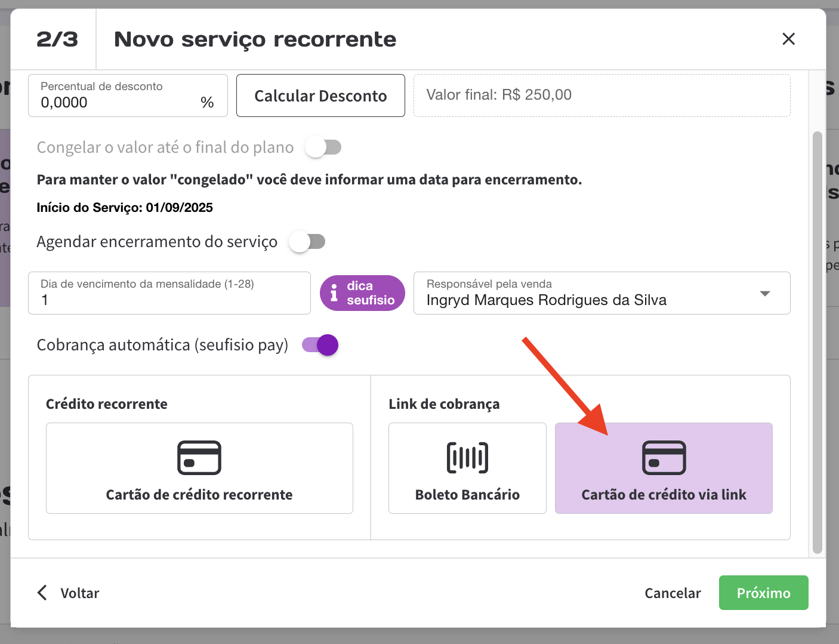Select the Boleto Bancário barcode icon
This screenshot has width=839, height=644.
click(467, 458)
